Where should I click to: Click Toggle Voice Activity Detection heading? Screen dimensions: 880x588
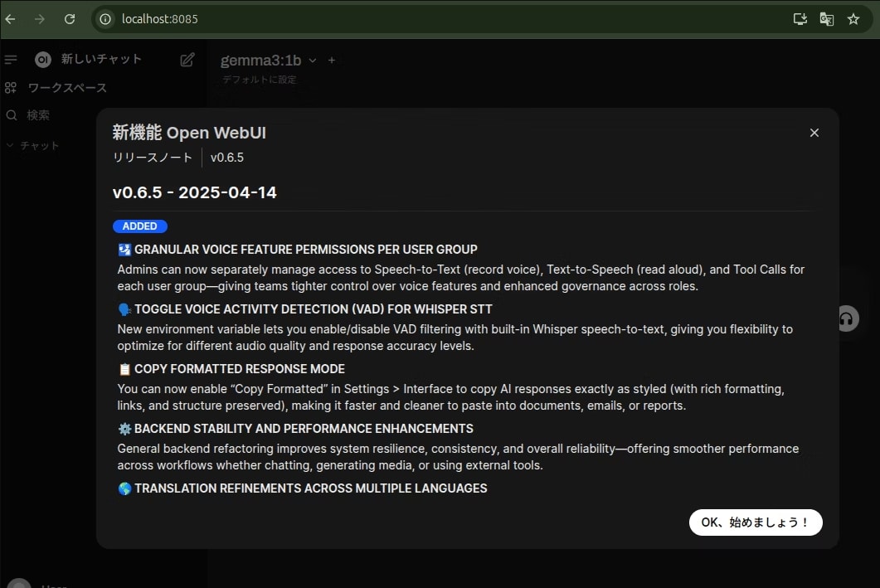coord(314,309)
